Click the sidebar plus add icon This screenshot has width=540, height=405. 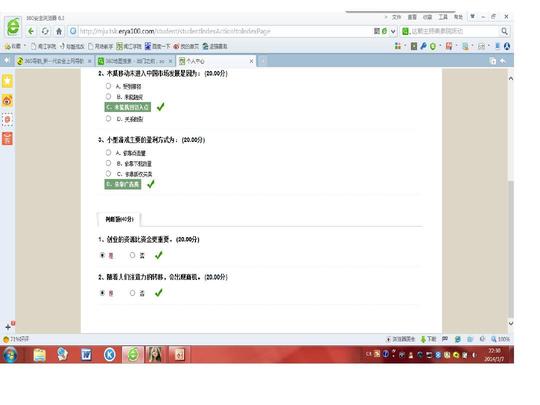8,327
